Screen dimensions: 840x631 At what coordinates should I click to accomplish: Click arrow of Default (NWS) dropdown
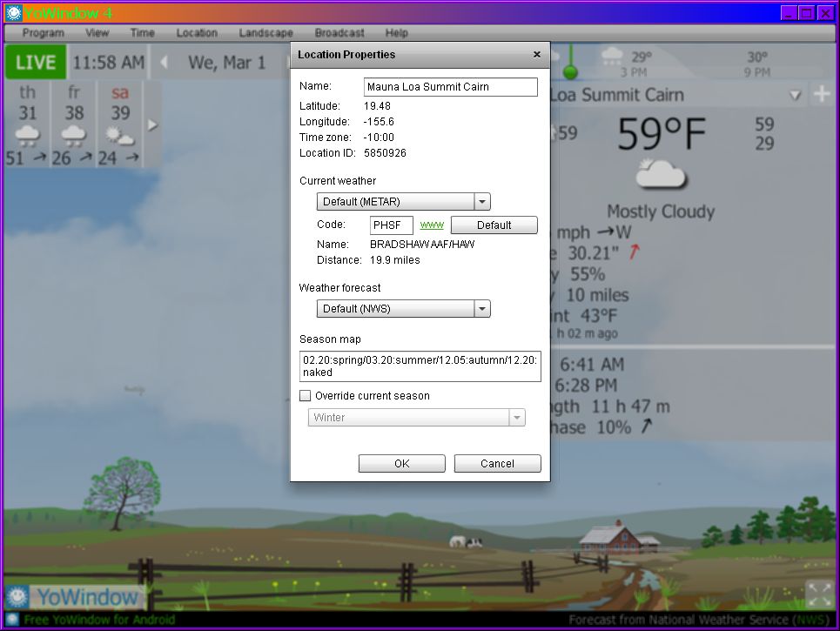pyautogui.click(x=482, y=309)
